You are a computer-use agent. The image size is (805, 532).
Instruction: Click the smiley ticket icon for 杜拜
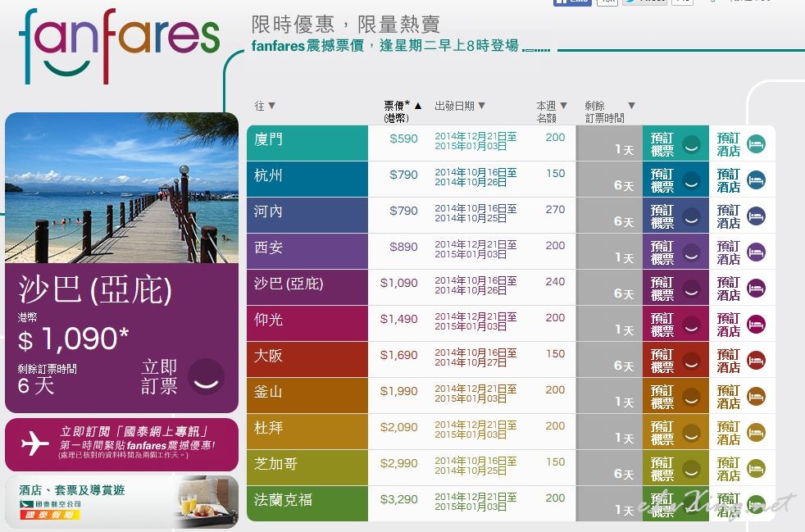[x=691, y=433]
